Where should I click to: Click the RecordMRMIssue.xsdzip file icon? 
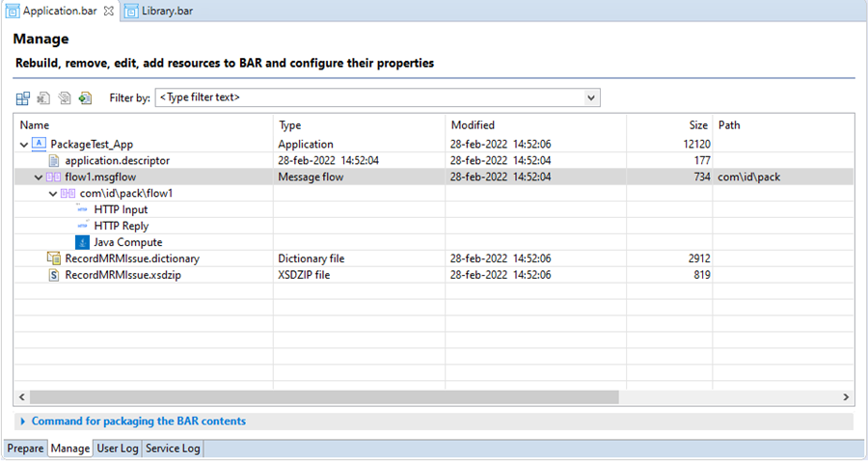(x=54, y=275)
